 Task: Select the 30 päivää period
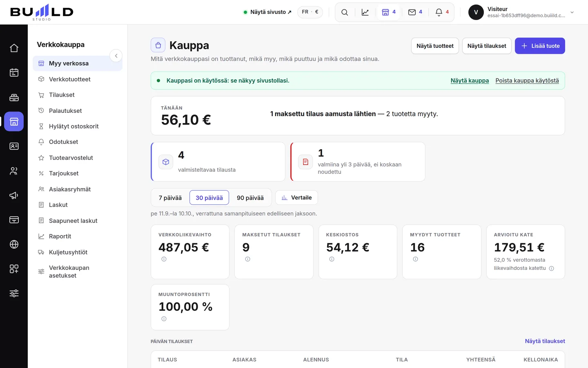[209, 197]
